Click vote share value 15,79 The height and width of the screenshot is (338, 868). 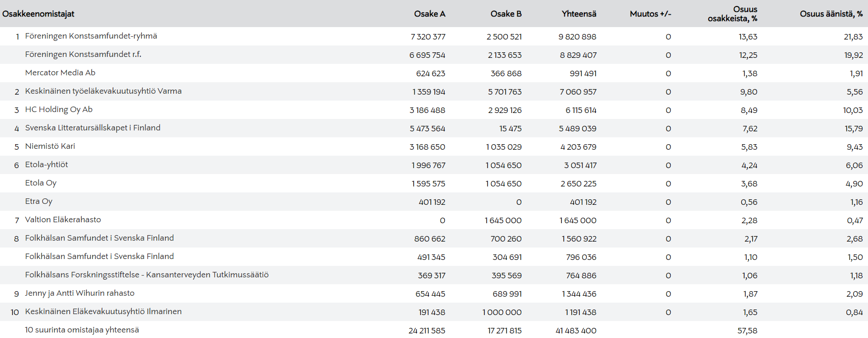tap(854, 129)
